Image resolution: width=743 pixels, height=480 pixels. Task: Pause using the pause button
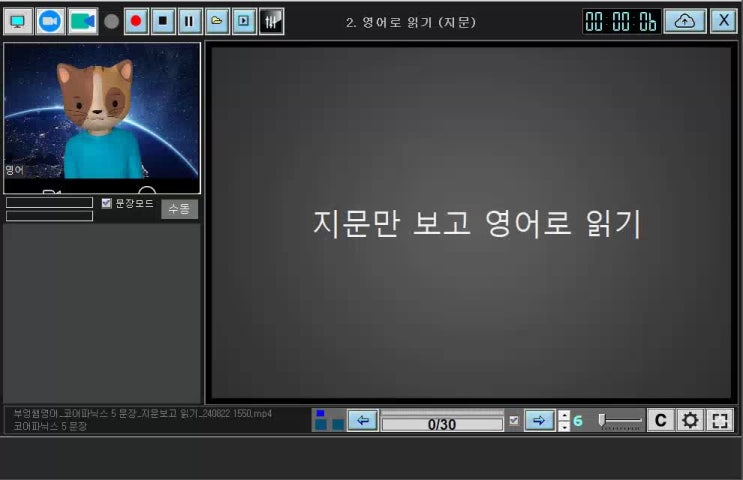190,21
